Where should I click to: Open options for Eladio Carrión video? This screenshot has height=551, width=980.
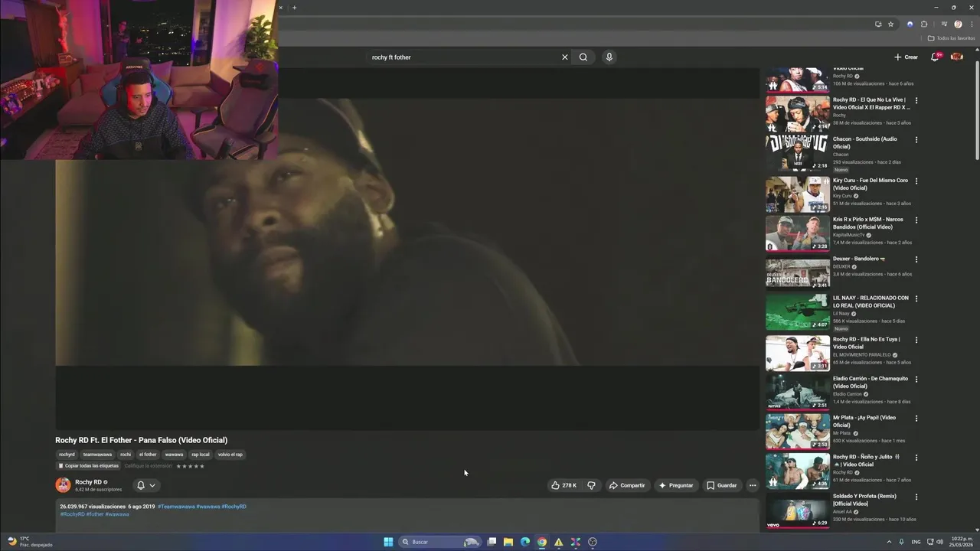click(x=916, y=380)
